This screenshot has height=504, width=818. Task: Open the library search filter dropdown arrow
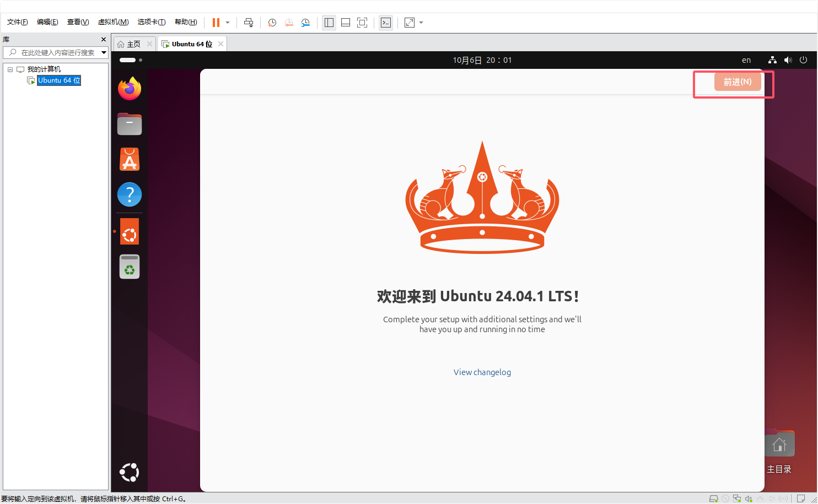click(104, 52)
